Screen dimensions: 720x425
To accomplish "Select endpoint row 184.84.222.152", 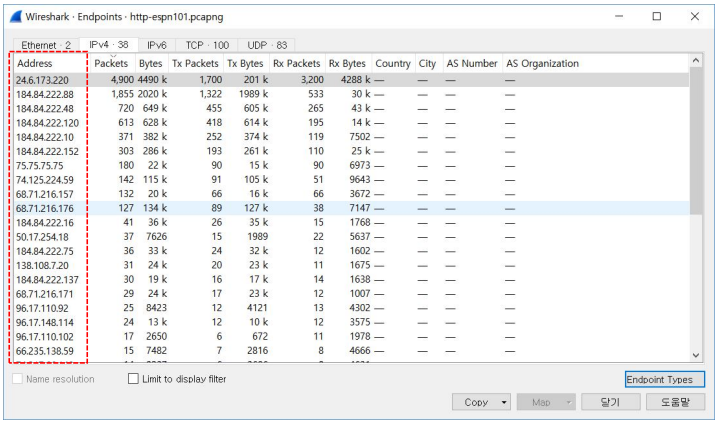I will click(x=351, y=151).
